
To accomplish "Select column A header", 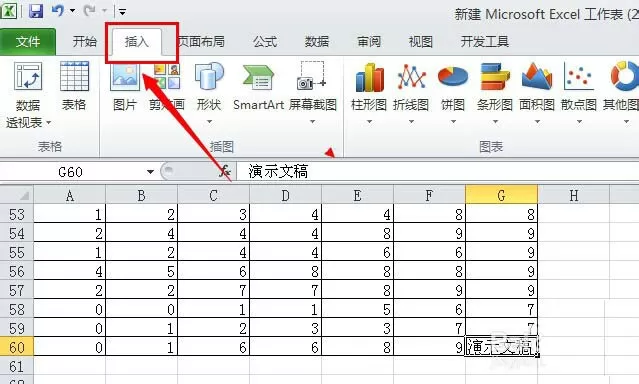I will 70,195.
